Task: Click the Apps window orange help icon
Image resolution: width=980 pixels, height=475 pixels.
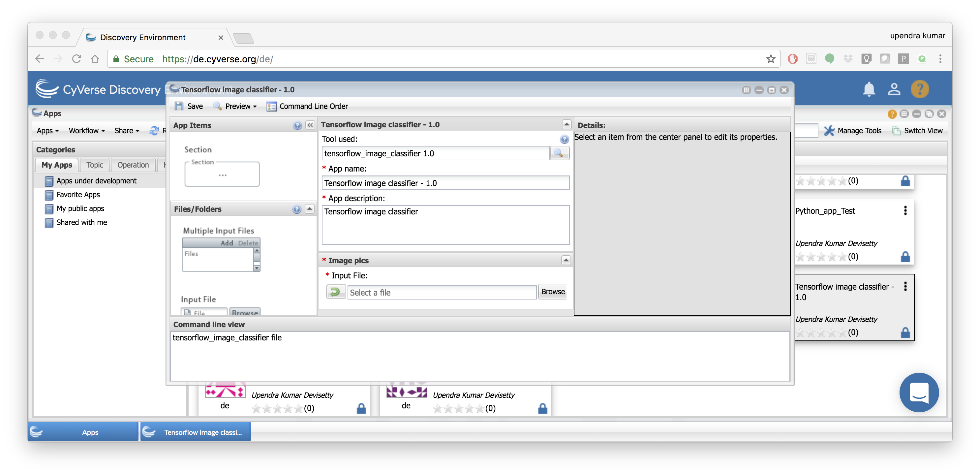Action: click(x=891, y=114)
